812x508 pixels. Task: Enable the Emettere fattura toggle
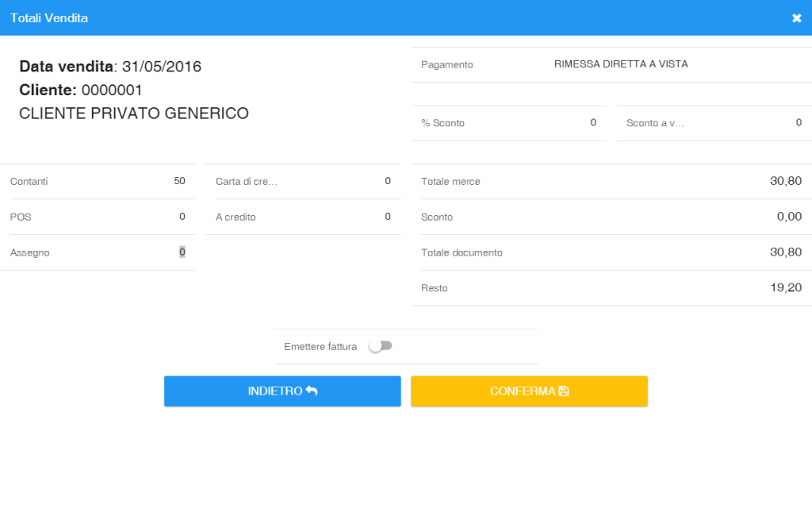point(380,345)
